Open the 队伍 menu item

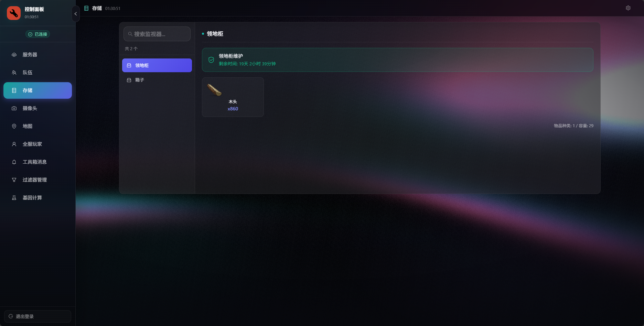[37, 73]
